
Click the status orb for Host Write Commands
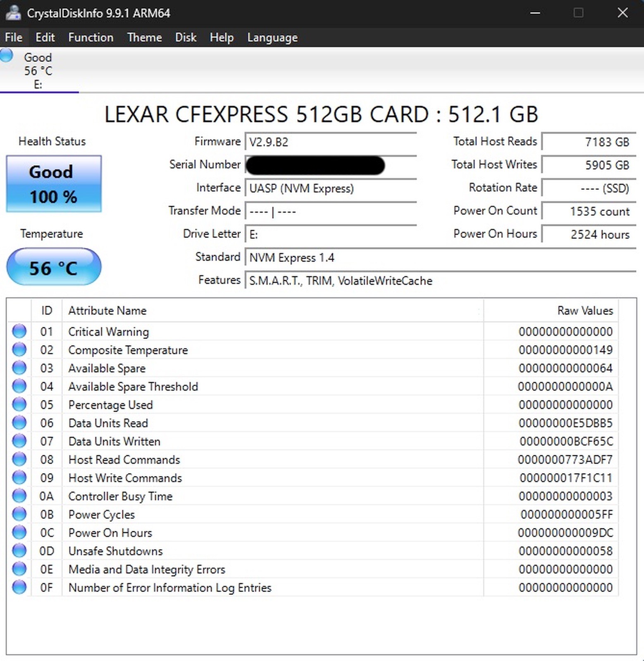[19, 478]
